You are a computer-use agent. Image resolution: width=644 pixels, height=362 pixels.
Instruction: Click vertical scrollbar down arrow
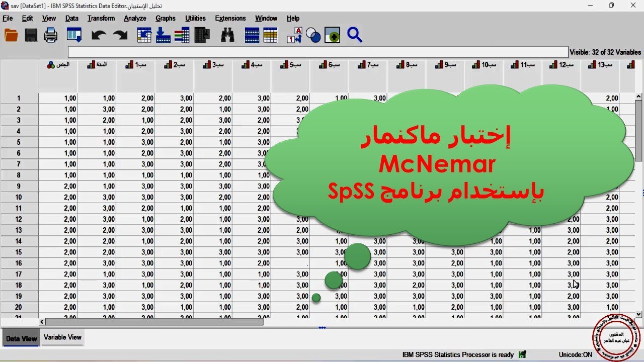[639, 314]
